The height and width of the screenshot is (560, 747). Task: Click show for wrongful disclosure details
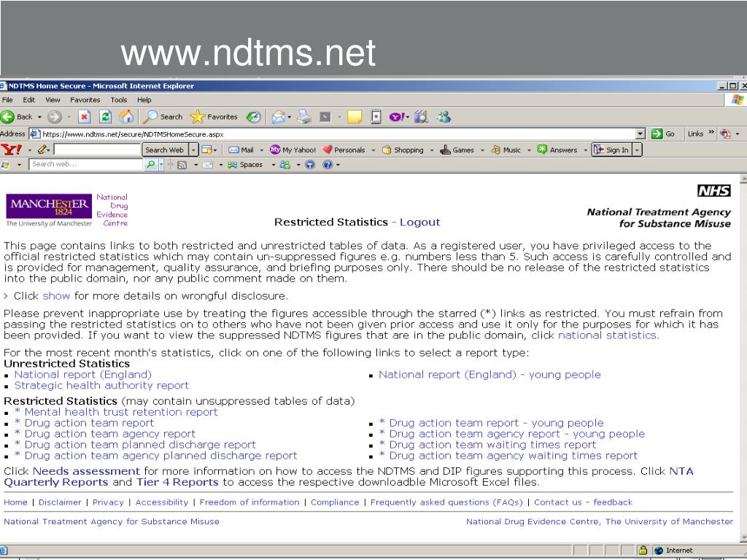coord(56,296)
